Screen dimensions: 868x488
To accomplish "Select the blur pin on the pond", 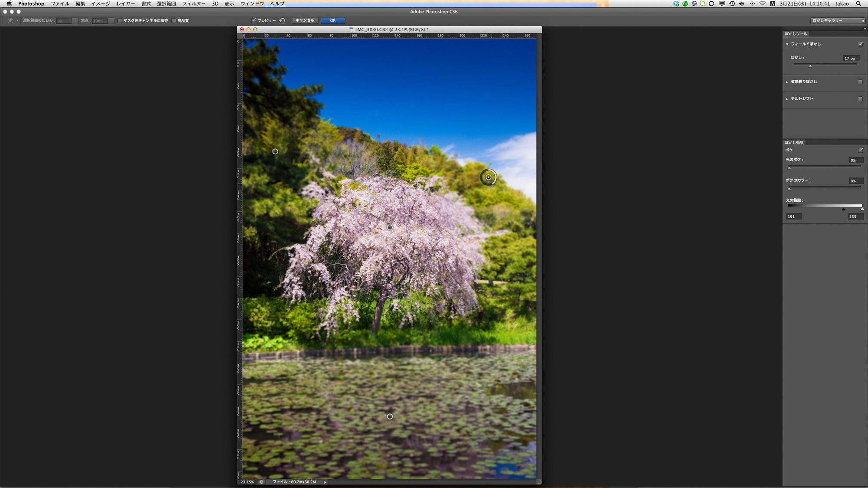I will (390, 416).
